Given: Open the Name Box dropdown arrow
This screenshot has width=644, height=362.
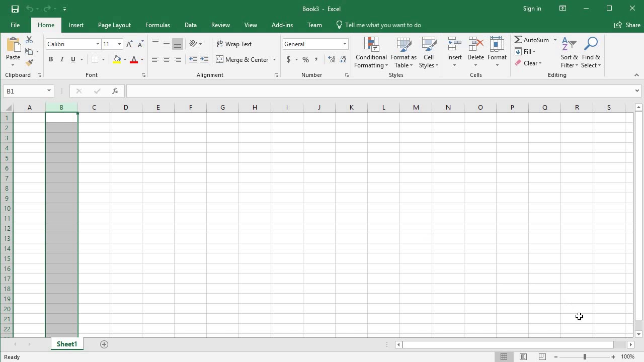Looking at the screenshot, I should (x=49, y=91).
